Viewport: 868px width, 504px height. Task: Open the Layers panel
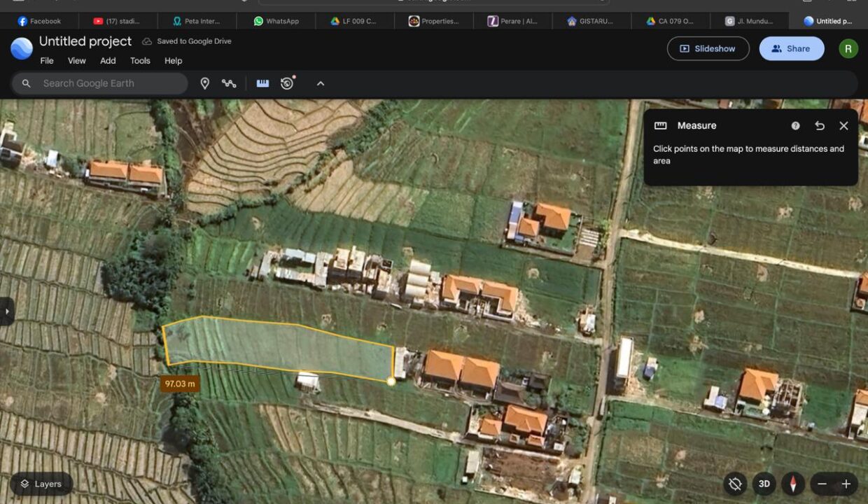click(41, 484)
